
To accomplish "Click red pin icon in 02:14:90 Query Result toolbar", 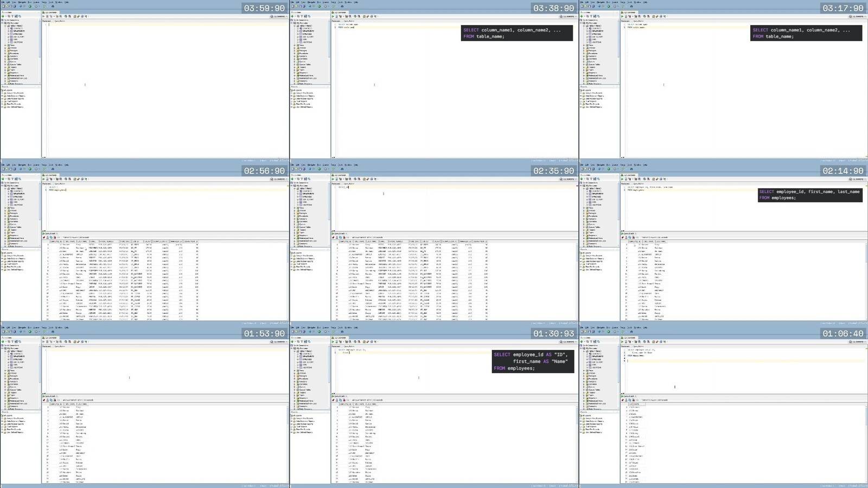I will click(623, 237).
